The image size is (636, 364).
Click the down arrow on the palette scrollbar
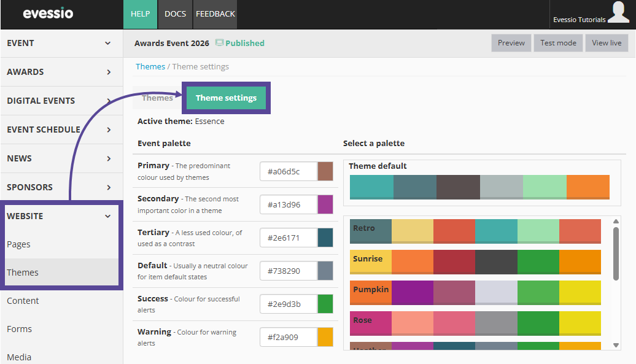(616, 346)
